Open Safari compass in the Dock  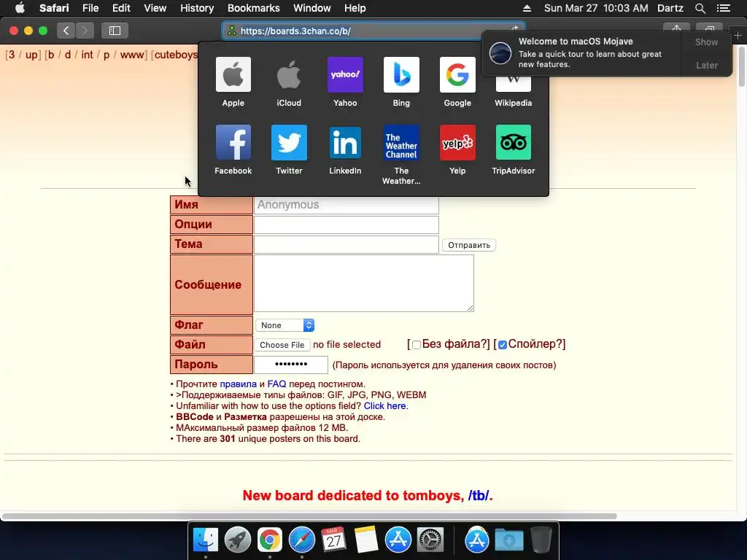pyautogui.click(x=301, y=540)
